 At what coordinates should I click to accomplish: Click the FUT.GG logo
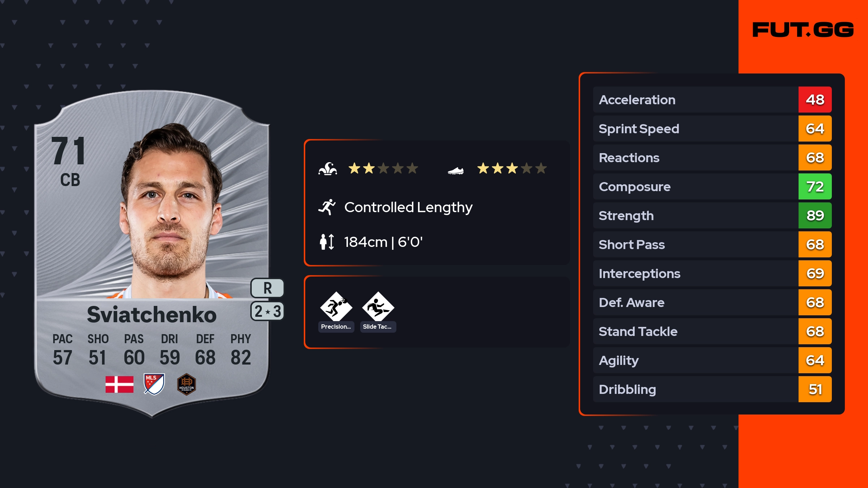click(x=803, y=30)
